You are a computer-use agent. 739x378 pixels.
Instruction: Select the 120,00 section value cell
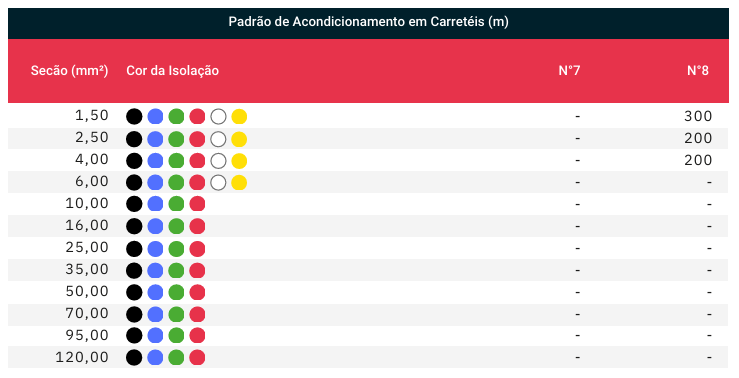[x=82, y=357]
